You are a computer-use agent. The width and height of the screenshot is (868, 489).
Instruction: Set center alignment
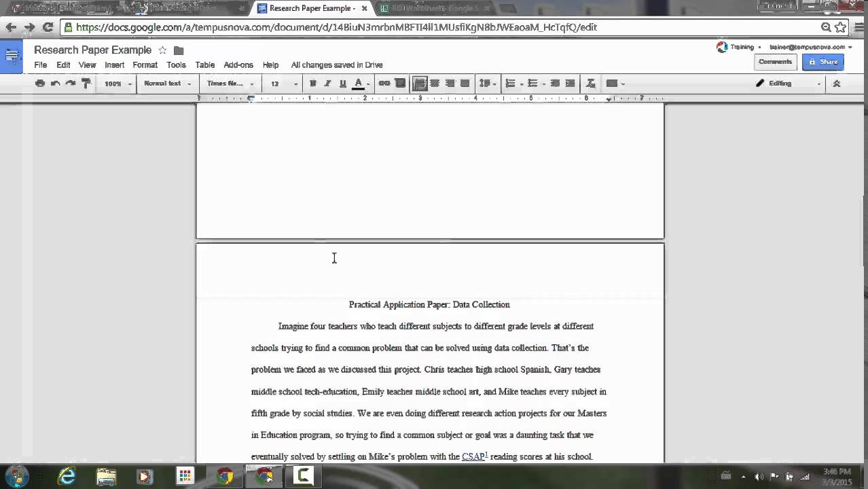435,84
